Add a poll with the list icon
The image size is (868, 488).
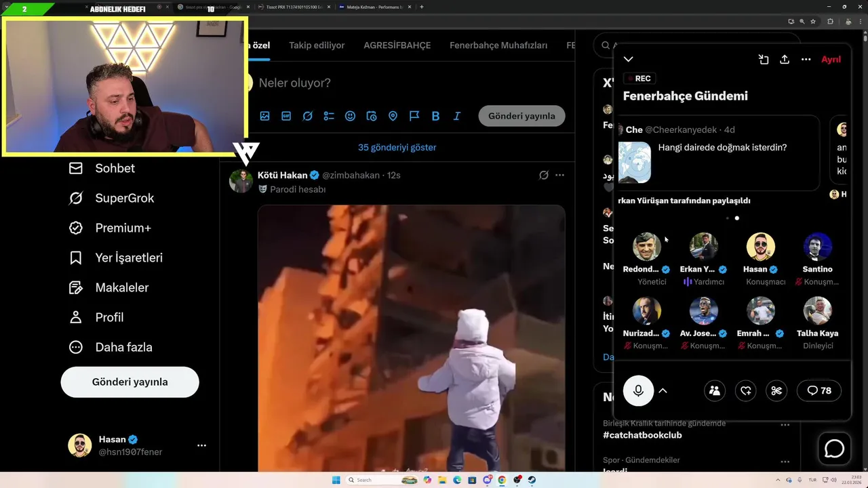click(x=329, y=116)
